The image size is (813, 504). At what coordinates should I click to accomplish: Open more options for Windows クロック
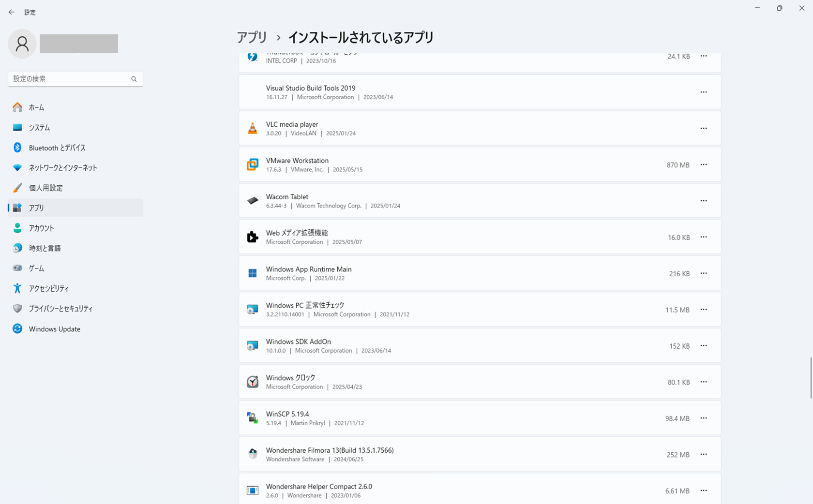(704, 382)
